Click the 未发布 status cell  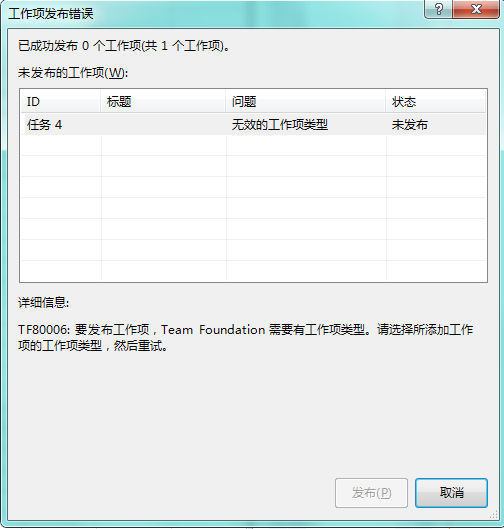click(410, 125)
